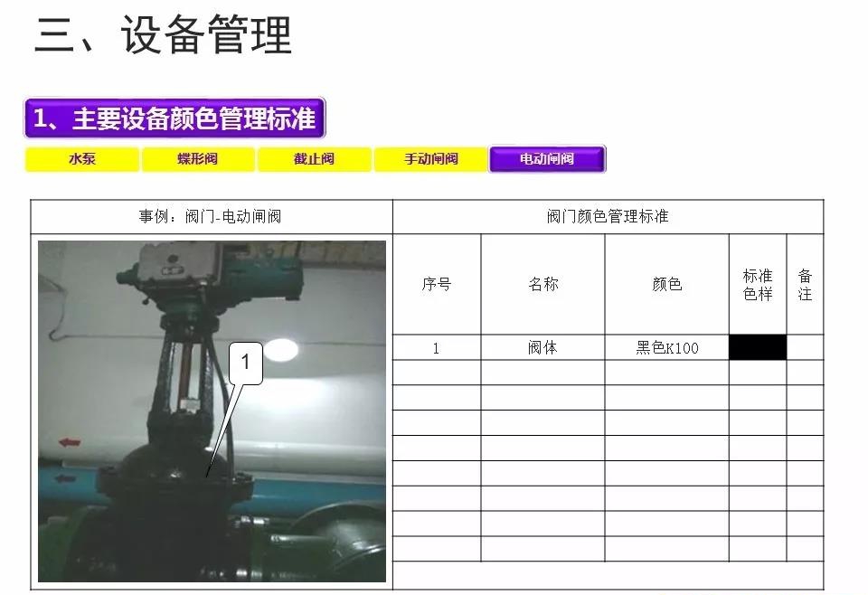Click the 备注 column header
The height and width of the screenshot is (595, 868).
click(805, 285)
